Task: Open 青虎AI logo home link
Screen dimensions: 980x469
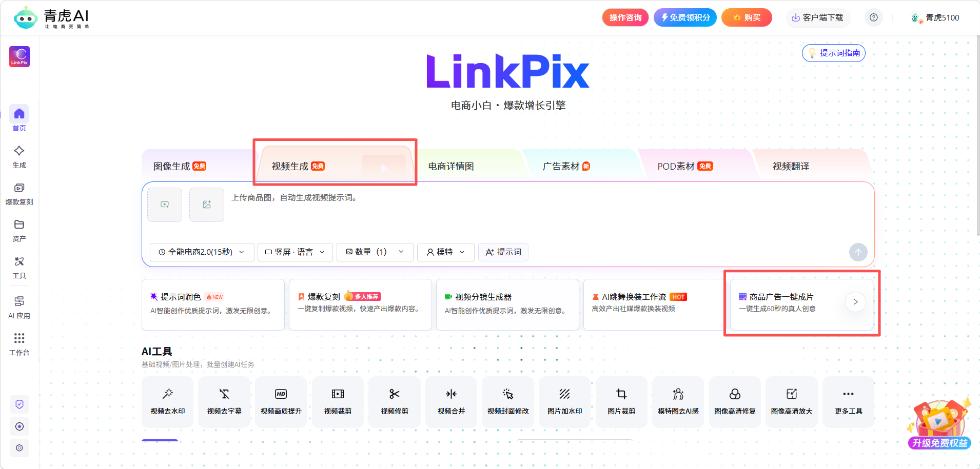Action: click(x=51, y=18)
